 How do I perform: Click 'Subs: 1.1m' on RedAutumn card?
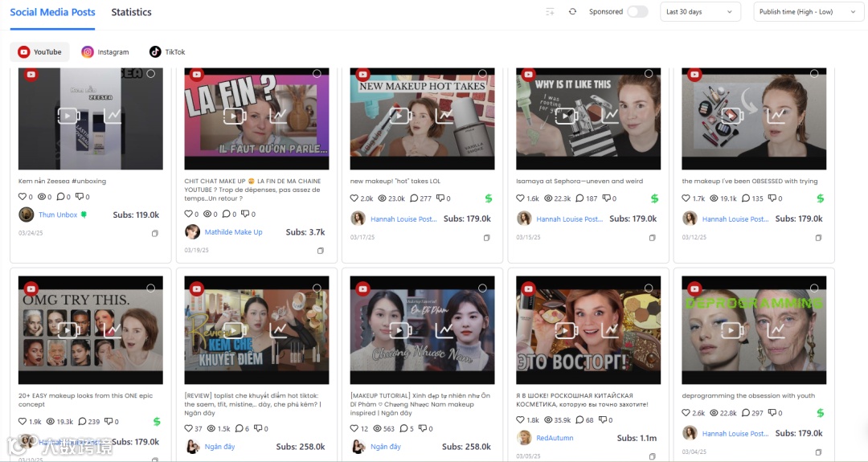click(x=637, y=438)
